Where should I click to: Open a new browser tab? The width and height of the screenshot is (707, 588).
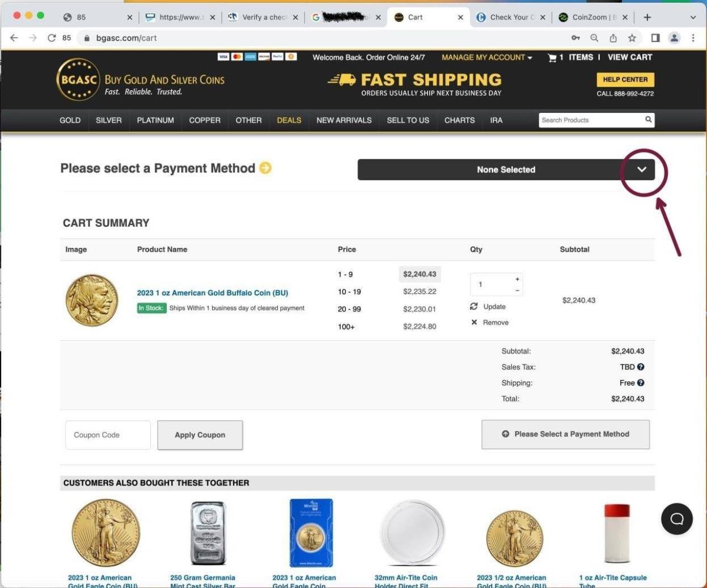click(x=647, y=17)
